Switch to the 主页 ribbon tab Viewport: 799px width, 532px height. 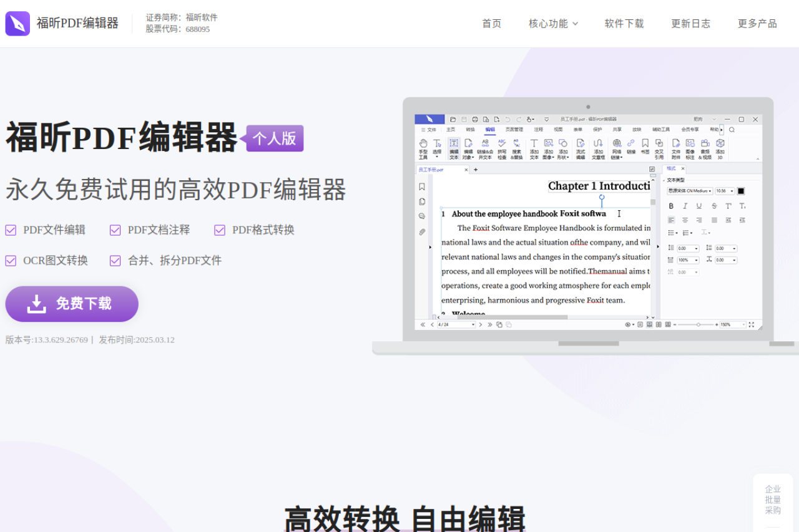(x=451, y=130)
